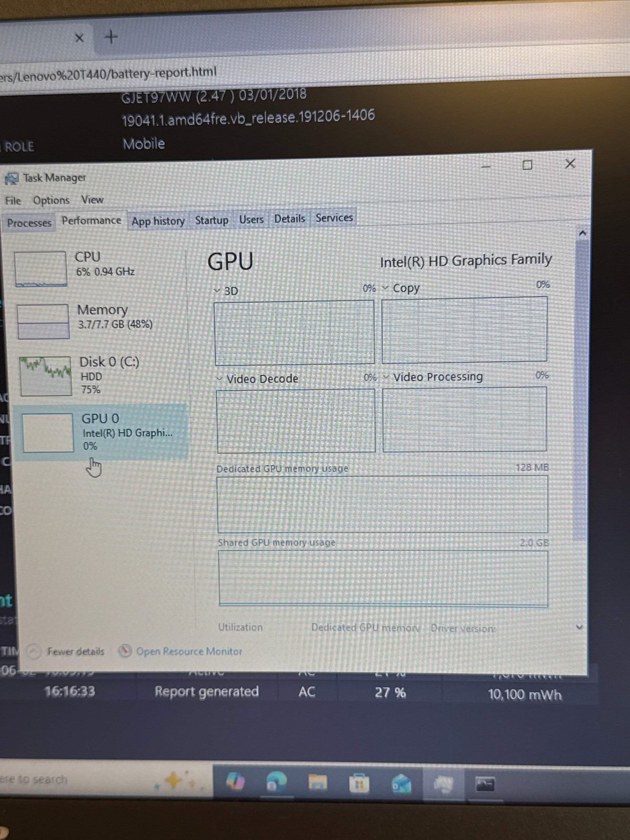Click the Video Processing utilization graph

(465, 419)
